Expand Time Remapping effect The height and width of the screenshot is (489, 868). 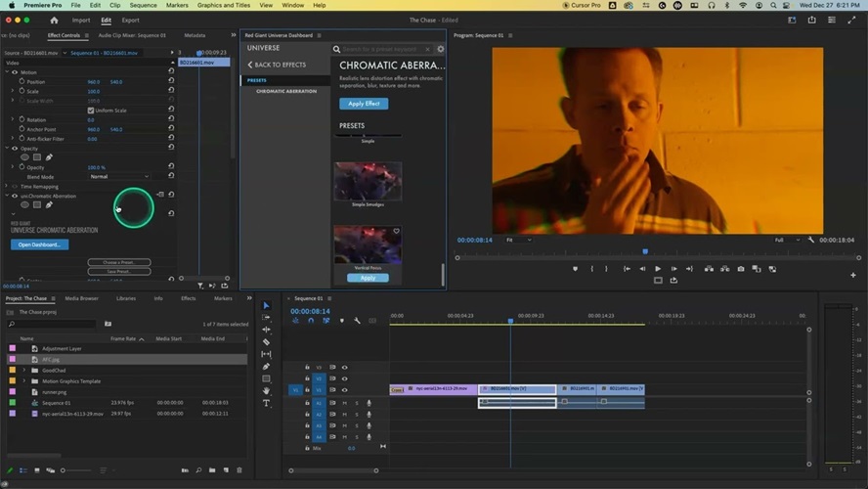pyautogui.click(x=7, y=186)
